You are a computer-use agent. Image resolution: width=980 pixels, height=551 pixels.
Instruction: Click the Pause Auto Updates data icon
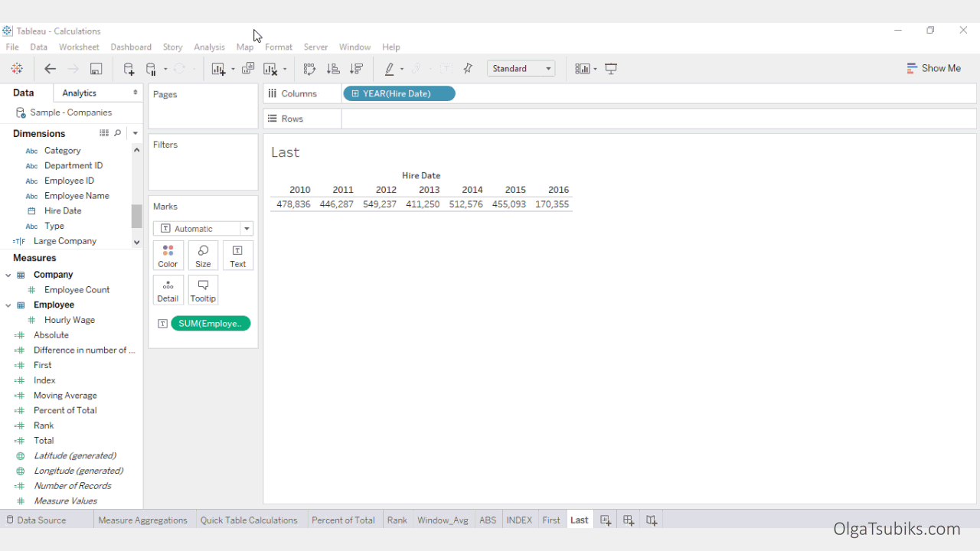click(x=152, y=69)
